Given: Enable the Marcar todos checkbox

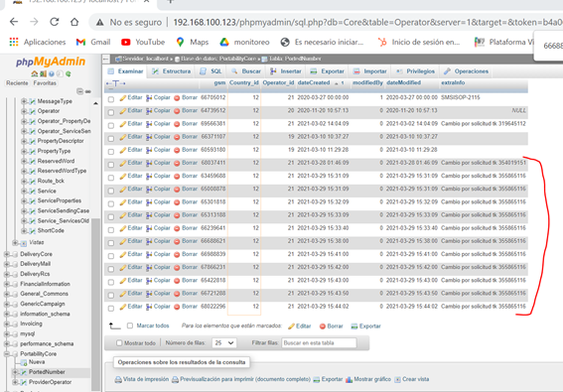Looking at the screenshot, I should coord(130,326).
